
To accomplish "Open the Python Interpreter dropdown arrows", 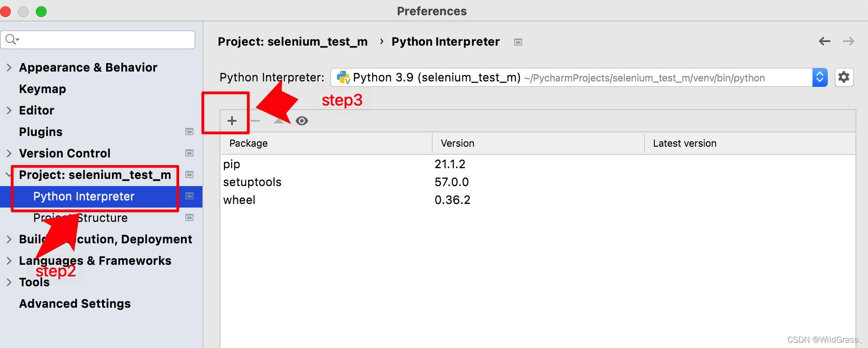I will 820,77.
